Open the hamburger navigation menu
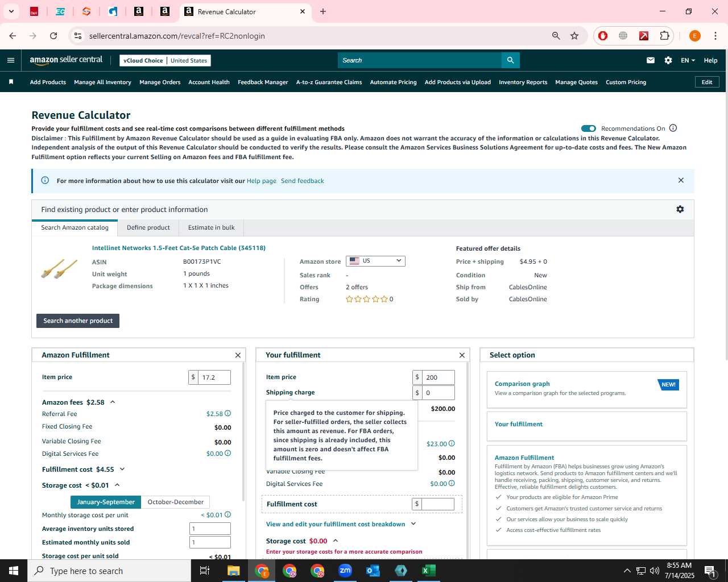The image size is (728, 582). click(x=11, y=60)
